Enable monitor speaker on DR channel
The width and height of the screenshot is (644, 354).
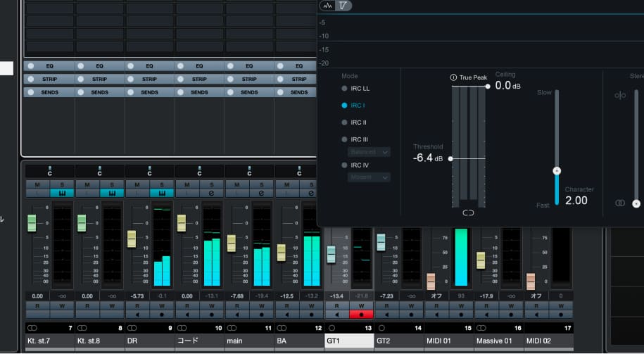tap(137, 315)
